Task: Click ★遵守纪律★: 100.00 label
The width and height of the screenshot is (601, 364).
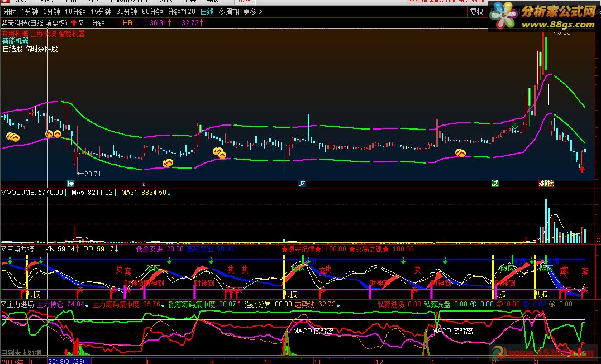Action: tap(313, 249)
